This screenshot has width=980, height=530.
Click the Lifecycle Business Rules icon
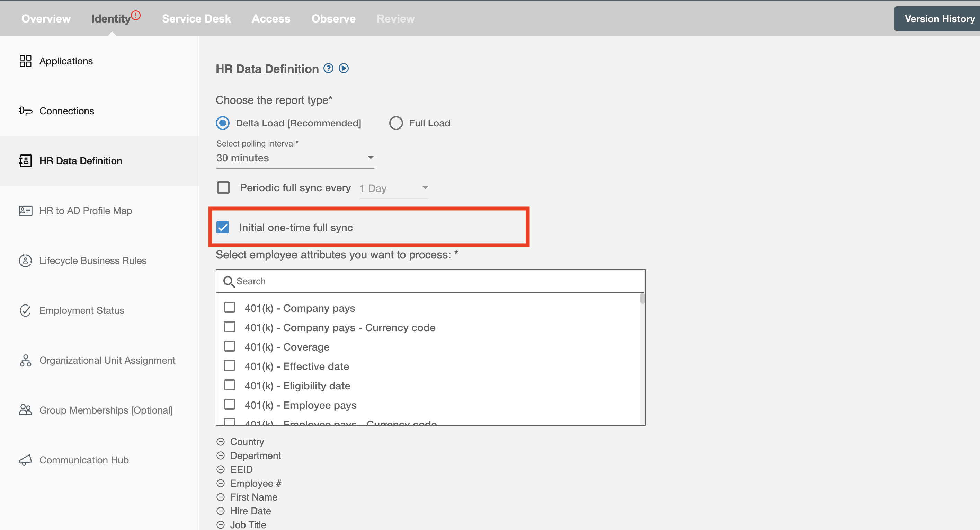(x=26, y=260)
